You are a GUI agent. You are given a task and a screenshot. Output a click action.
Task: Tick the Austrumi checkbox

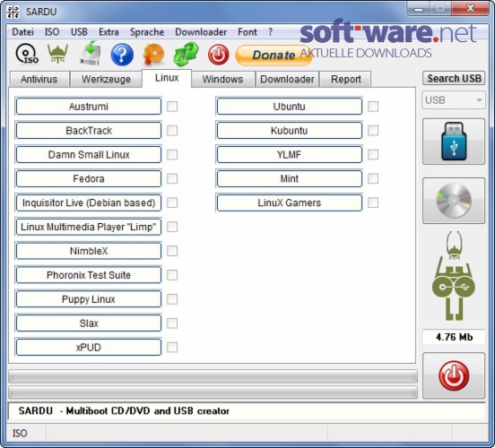pyautogui.click(x=172, y=107)
